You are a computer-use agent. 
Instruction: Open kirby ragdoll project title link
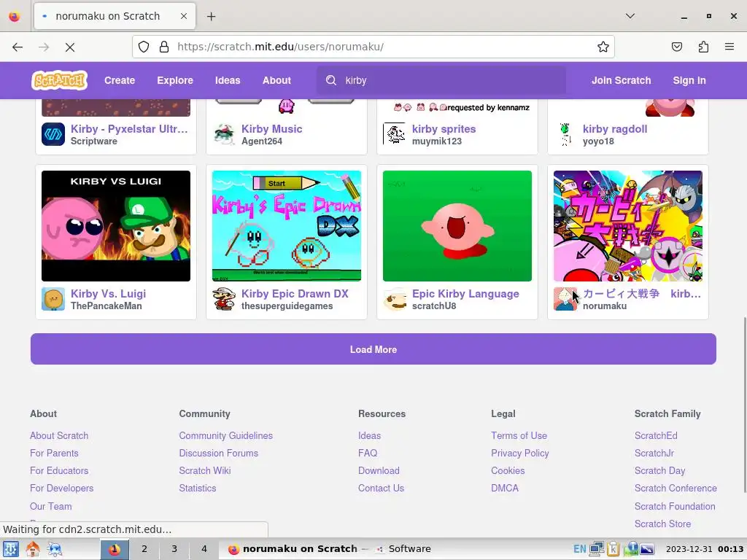tap(614, 128)
